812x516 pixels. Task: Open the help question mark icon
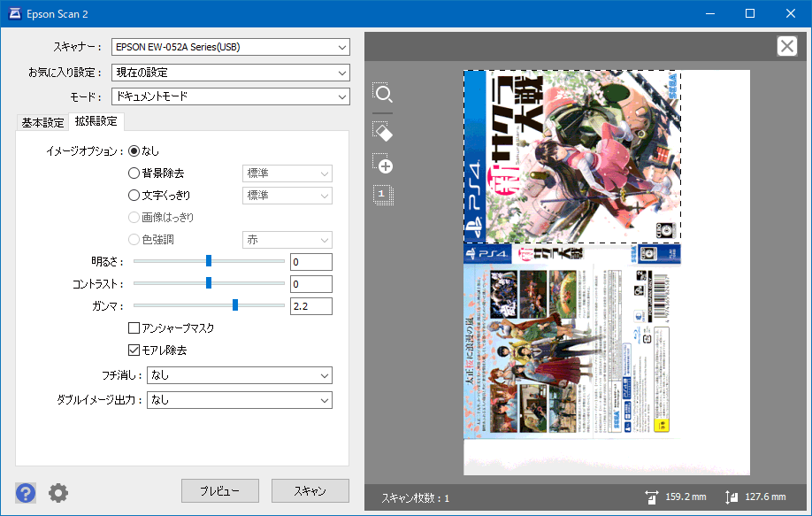pos(25,492)
